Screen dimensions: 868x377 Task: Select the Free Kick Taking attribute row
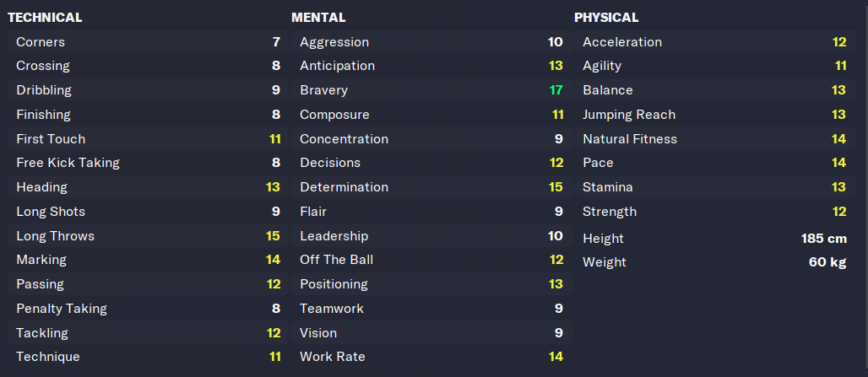[x=148, y=163]
